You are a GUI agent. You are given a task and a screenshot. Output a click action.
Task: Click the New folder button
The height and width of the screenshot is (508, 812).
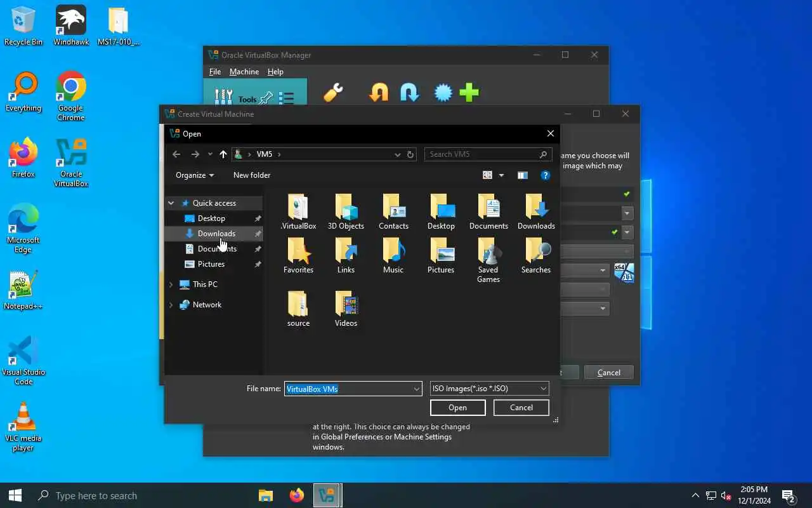pos(252,175)
